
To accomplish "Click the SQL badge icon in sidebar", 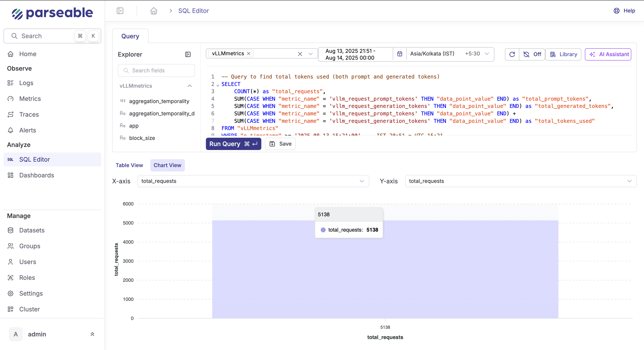I will [10, 159].
